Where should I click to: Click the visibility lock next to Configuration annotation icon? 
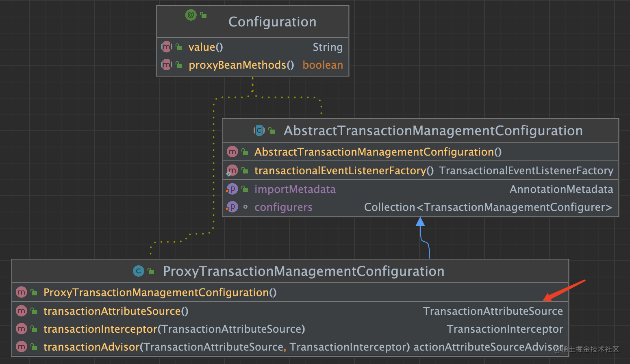(203, 15)
